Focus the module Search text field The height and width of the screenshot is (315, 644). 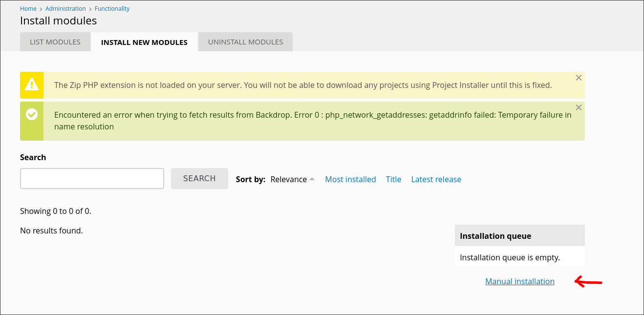pos(92,179)
